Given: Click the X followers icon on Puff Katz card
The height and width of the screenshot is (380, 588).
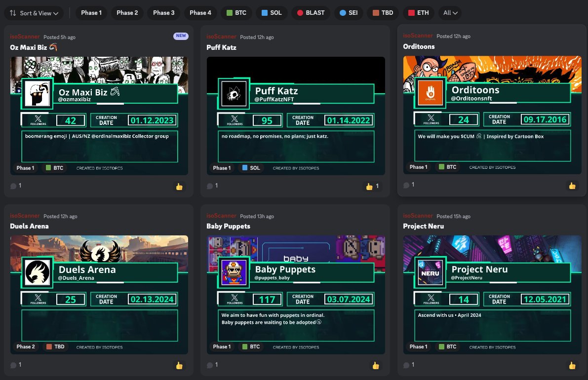Looking at the screenshot, I should click(x=234, y=119).
